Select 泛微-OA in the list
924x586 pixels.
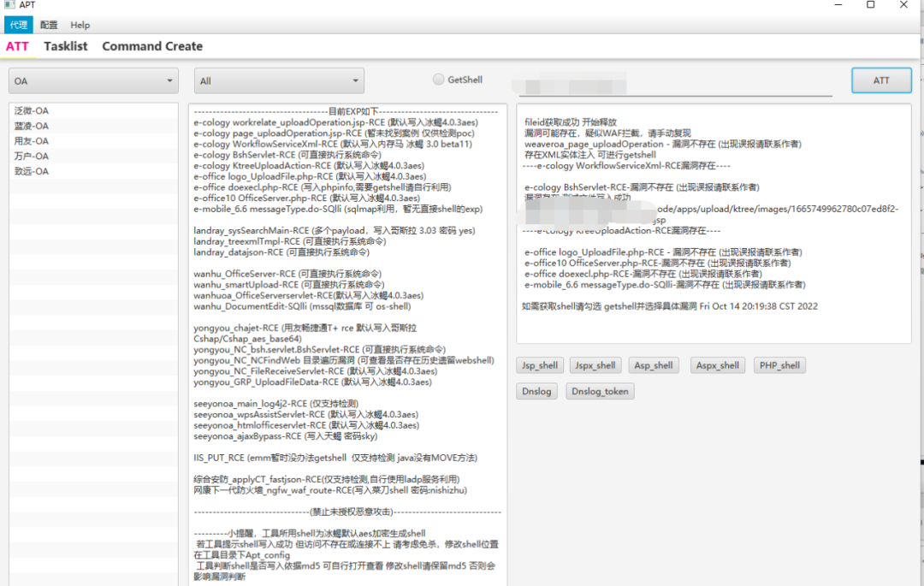click(93, 110)
